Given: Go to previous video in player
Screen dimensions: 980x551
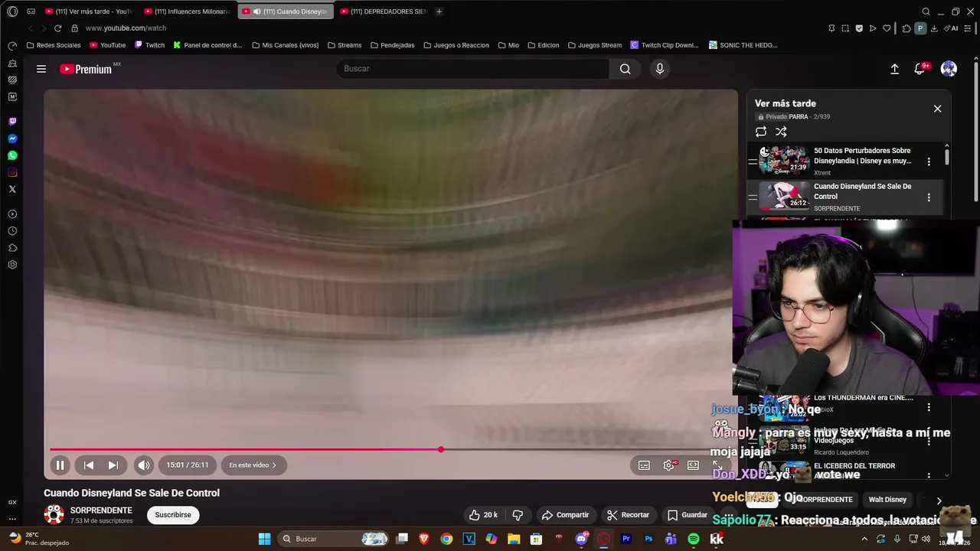Looking at the screenshot, I should (89, 465).
